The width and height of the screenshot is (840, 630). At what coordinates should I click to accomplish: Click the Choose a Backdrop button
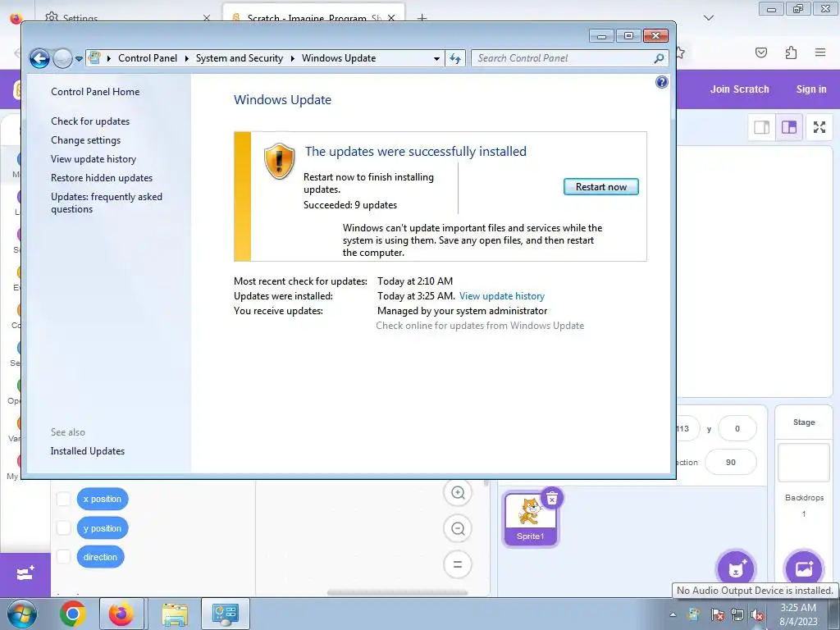point(804,568)
